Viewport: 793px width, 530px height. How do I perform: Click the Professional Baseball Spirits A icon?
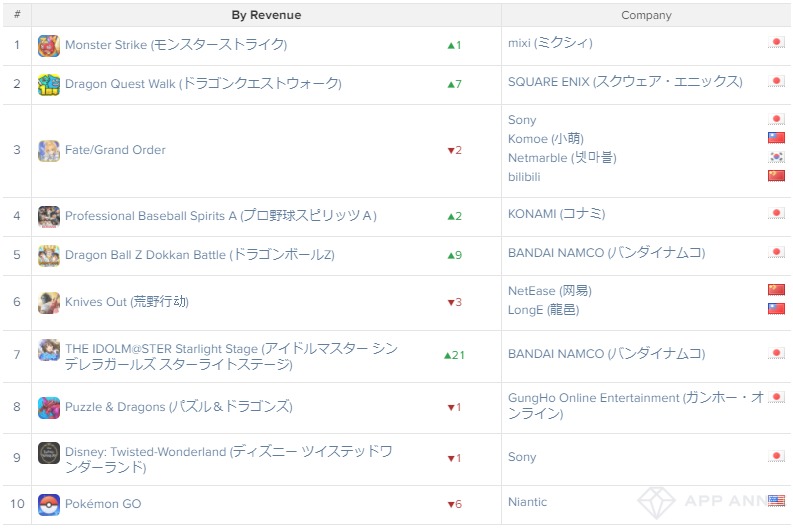coord(49,216)
